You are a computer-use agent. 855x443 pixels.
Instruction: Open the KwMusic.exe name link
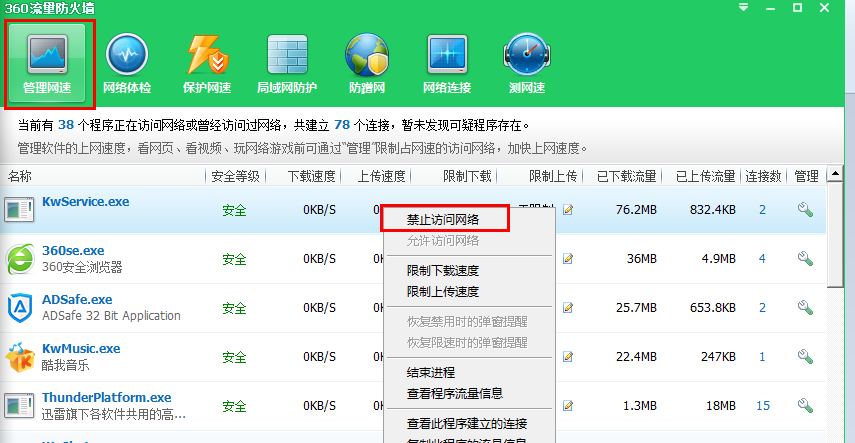(x=81, y=349)
